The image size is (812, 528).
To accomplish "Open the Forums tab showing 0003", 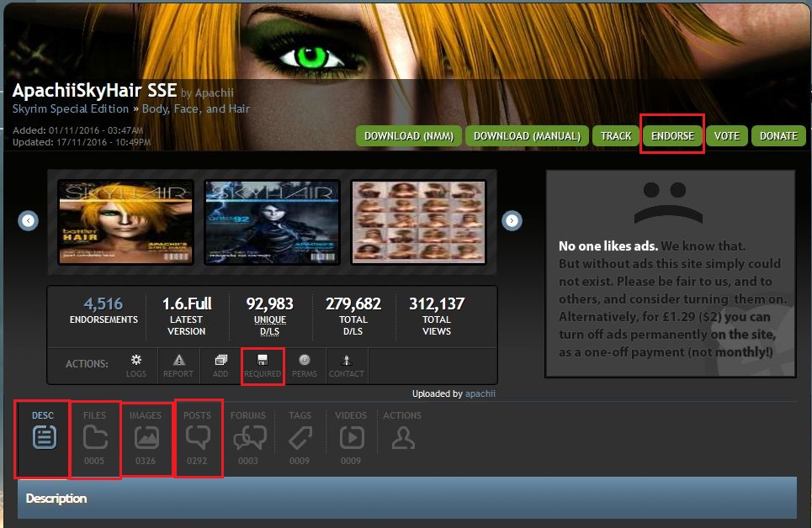I will [248, 437].
